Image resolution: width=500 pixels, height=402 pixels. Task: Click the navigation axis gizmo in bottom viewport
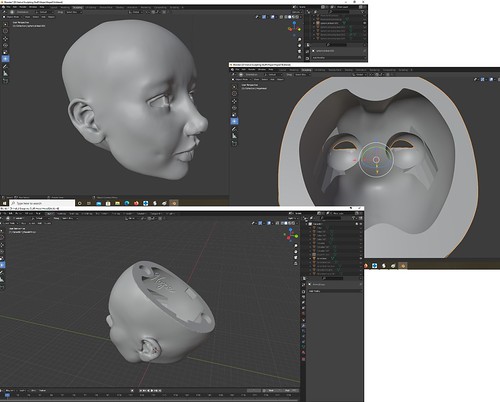pyautogui.click(x=290, y=235)
